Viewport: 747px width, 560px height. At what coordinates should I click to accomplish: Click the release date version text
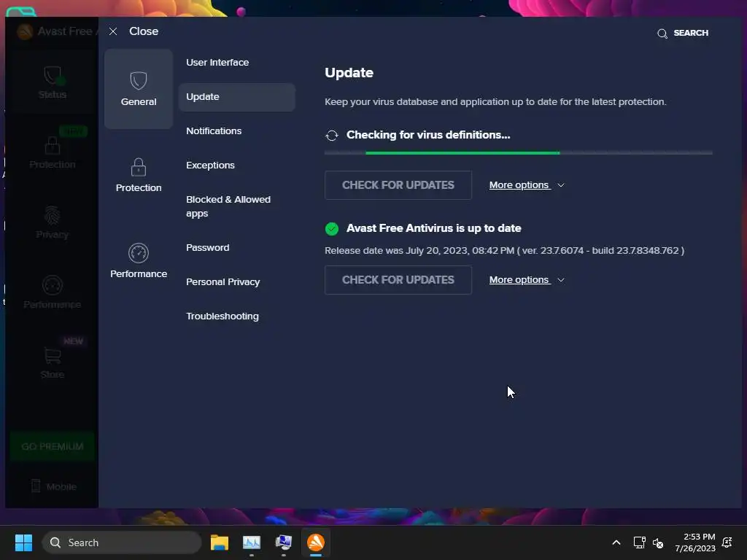click(x=505, y=251)
